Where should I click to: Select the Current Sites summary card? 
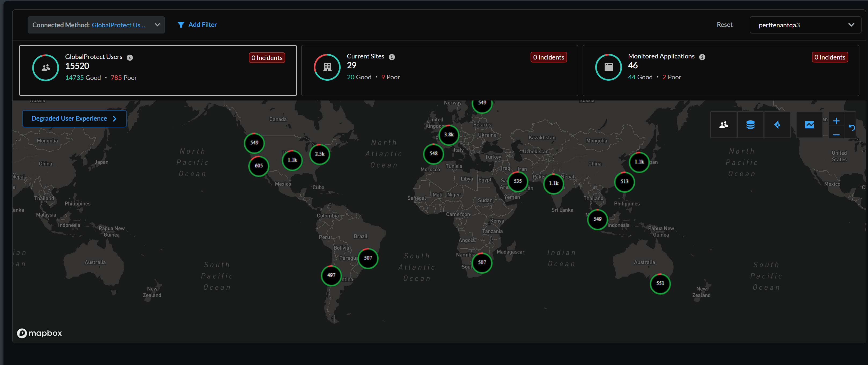pos(439,71)
